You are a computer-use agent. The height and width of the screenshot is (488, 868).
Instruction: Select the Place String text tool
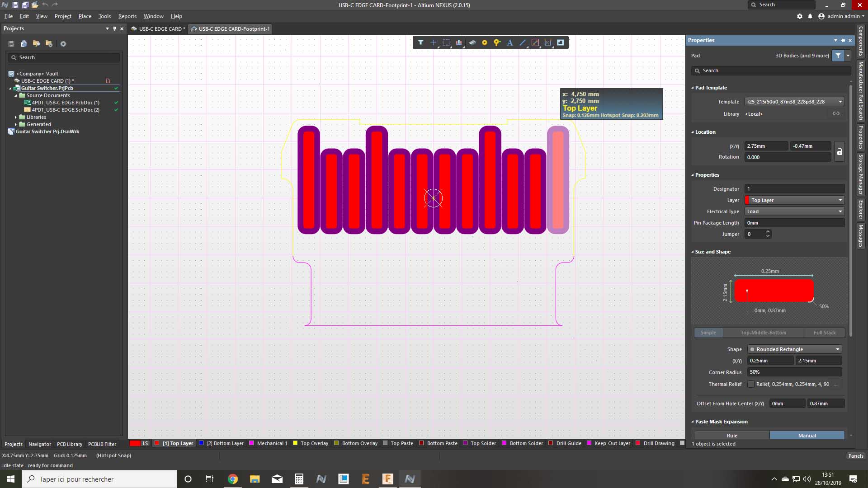coord(509,42)
